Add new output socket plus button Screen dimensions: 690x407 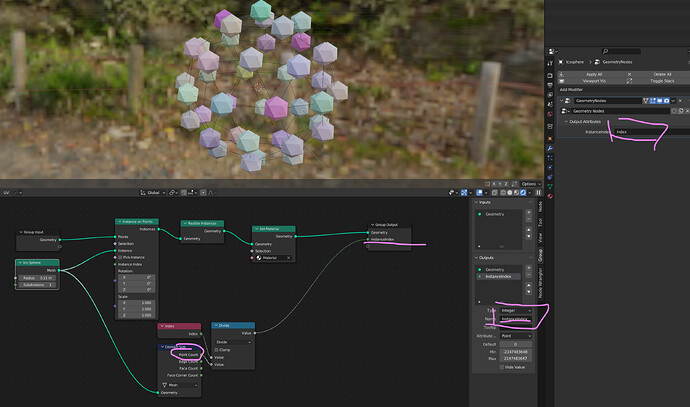(x=529, y=268)
